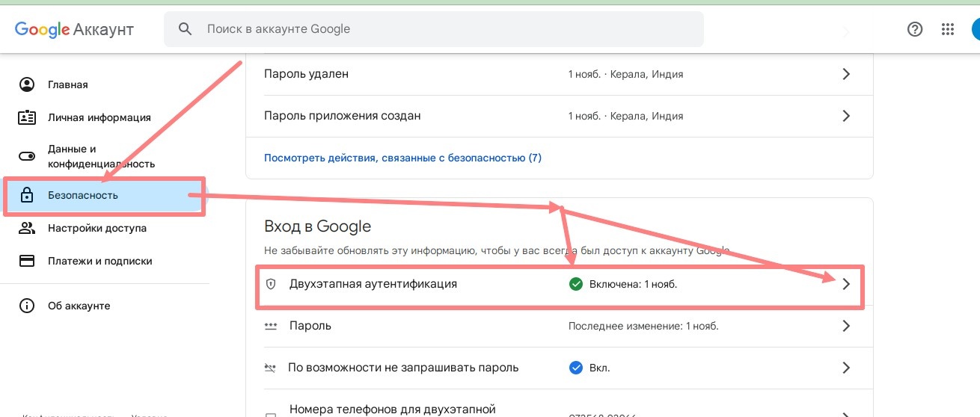Click the Личная информация ID card icon

tap(27, 117)
